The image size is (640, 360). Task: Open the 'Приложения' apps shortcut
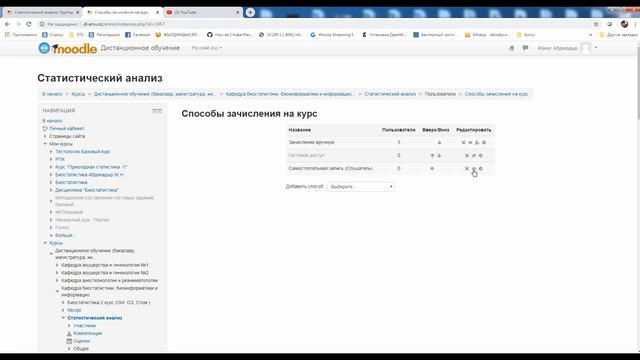(20, 35)
